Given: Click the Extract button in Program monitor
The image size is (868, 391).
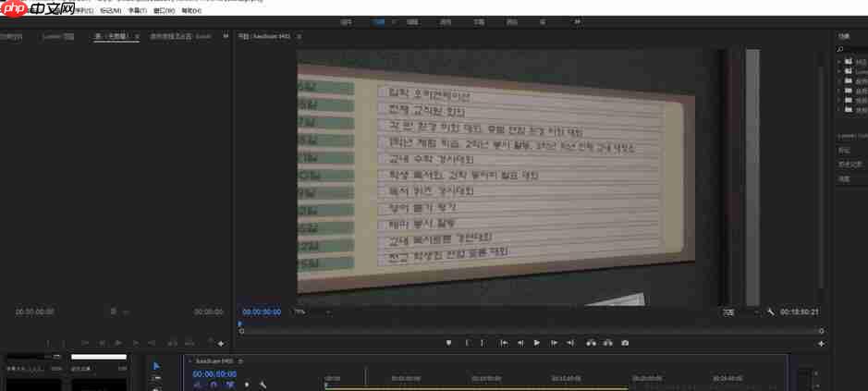Looking at the screenshot, I should tap(608, 343).
